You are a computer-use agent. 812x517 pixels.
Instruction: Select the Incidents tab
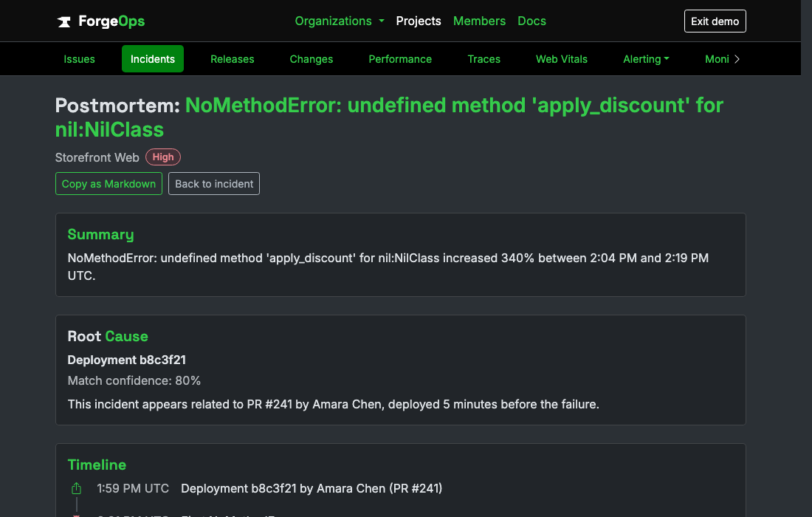tap(153, 59)
